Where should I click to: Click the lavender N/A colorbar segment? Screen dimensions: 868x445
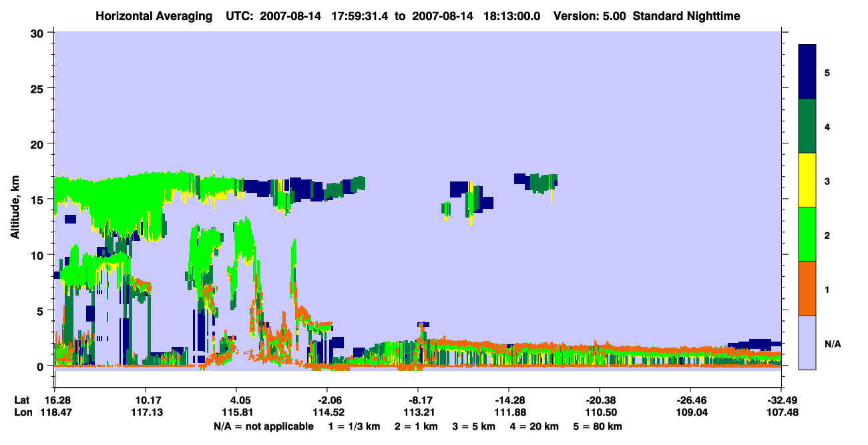pos(807,342)
